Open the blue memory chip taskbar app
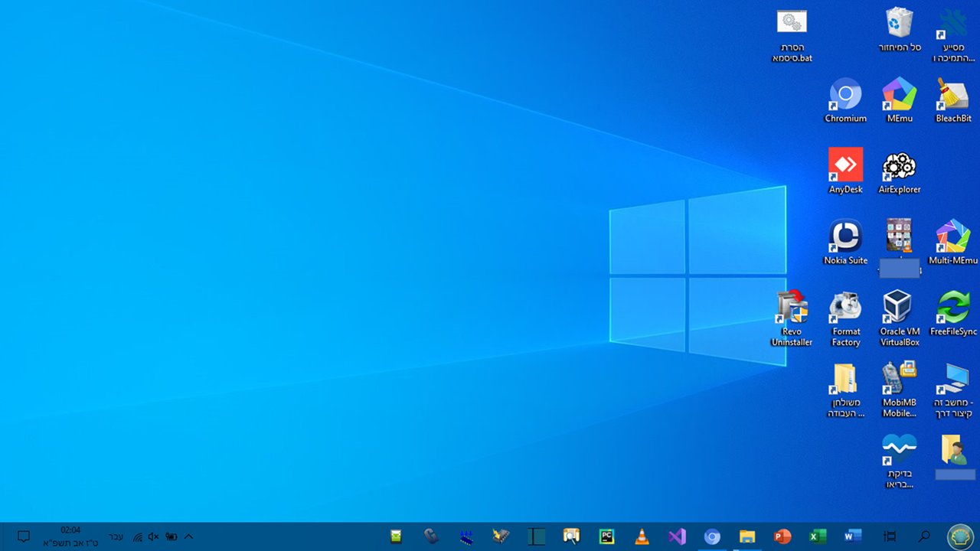The height and width of the screenshot is (551, 980). 466,536
